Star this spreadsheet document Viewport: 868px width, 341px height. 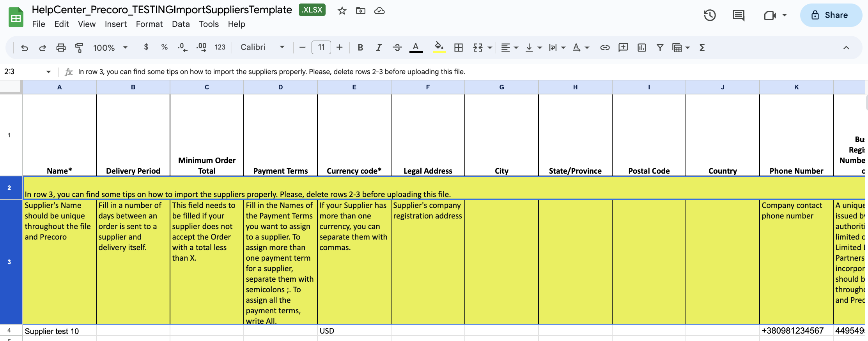point(342,11)
